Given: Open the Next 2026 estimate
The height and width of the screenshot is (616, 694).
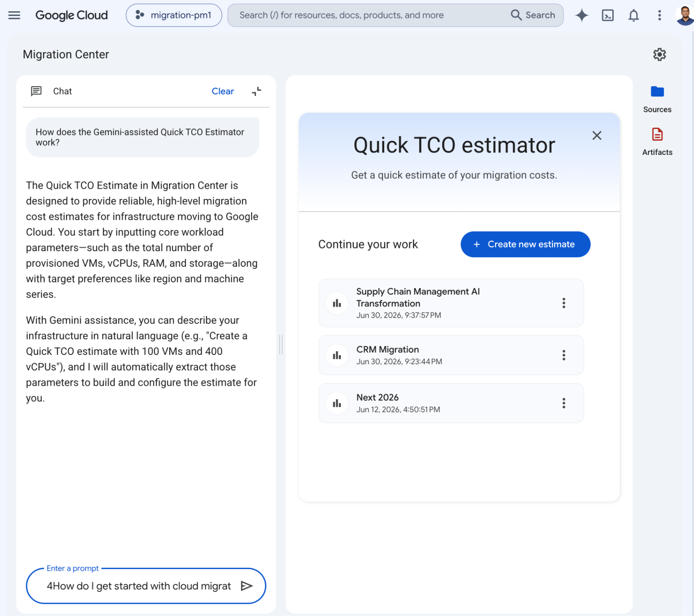Looking at the screenshot, I should (451, 403).
